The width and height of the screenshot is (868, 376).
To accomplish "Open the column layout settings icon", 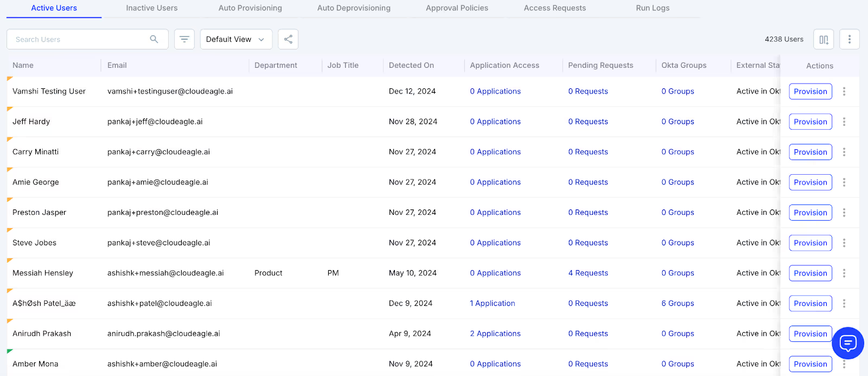I will point(824,39).
